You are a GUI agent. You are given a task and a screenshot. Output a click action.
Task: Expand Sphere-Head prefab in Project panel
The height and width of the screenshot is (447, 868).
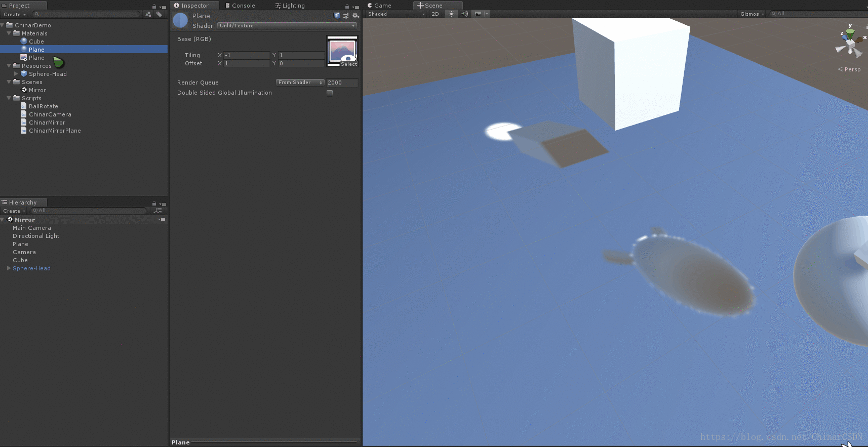16,73
